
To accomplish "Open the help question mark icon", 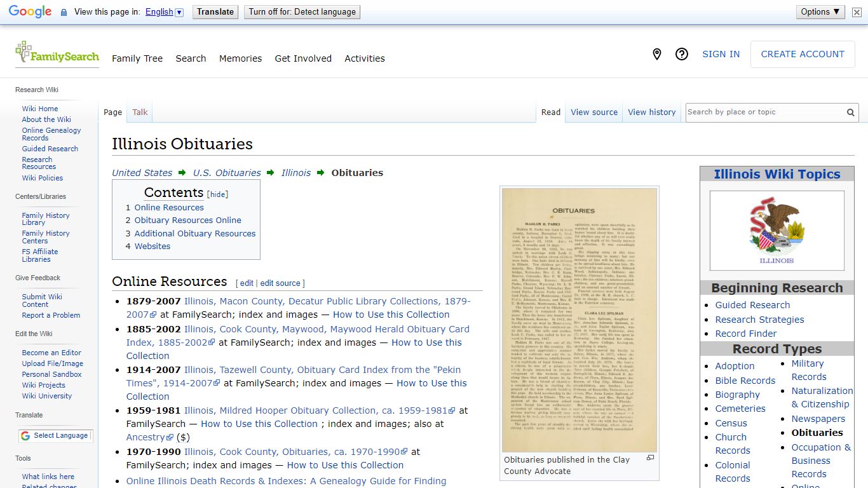I will pyautogui.click(x=682, y=55).
